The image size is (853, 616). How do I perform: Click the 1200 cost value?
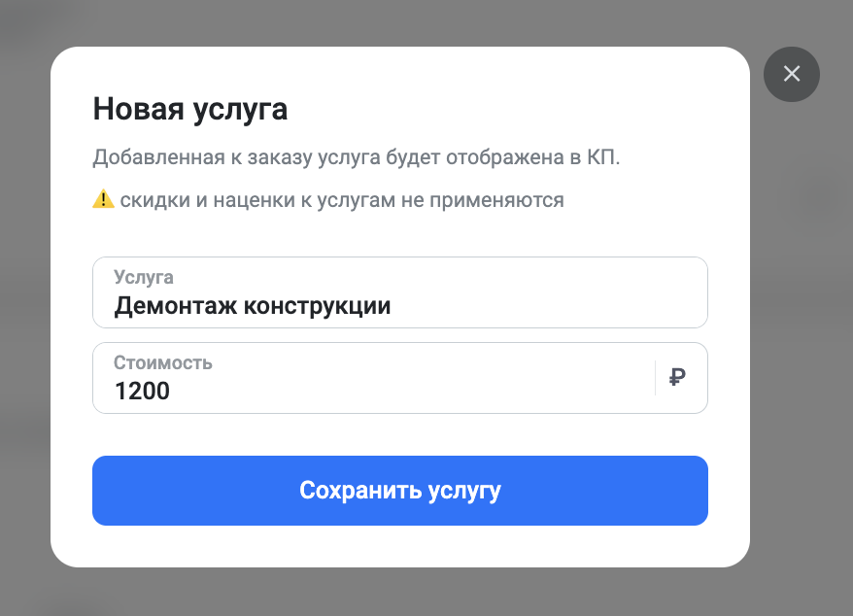pyautogui.click(x=142, y=391)
